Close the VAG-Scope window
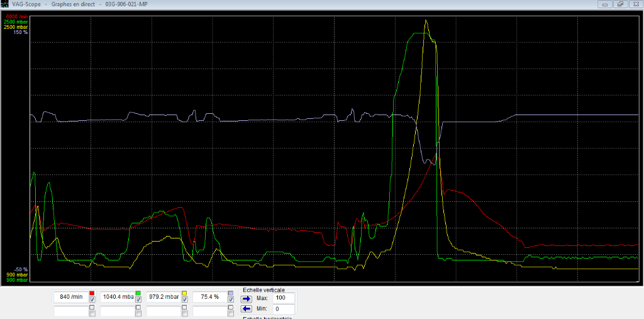 pyautogui.click(x=635, y=4)
